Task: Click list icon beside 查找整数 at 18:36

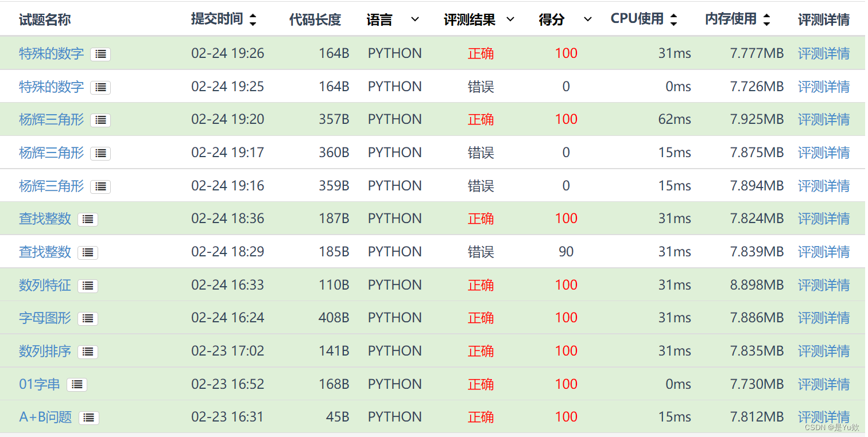Action: coord(88,219)
